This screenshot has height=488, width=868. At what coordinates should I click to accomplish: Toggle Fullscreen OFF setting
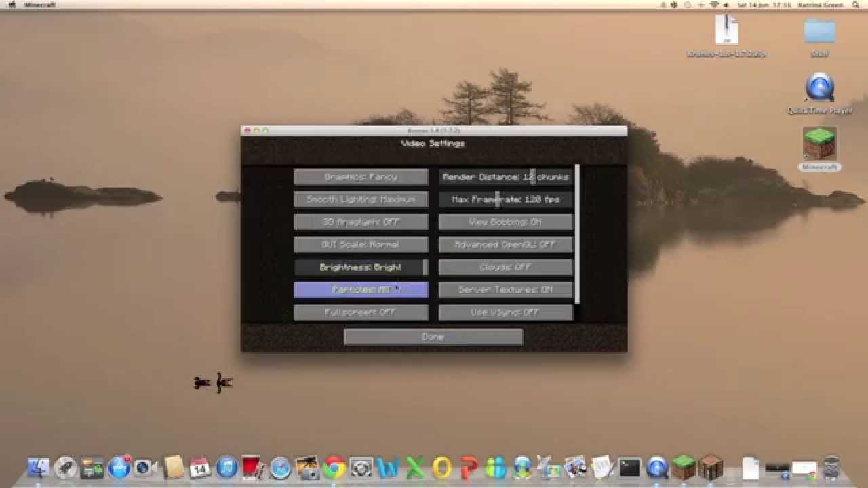(x=361, y=312)
